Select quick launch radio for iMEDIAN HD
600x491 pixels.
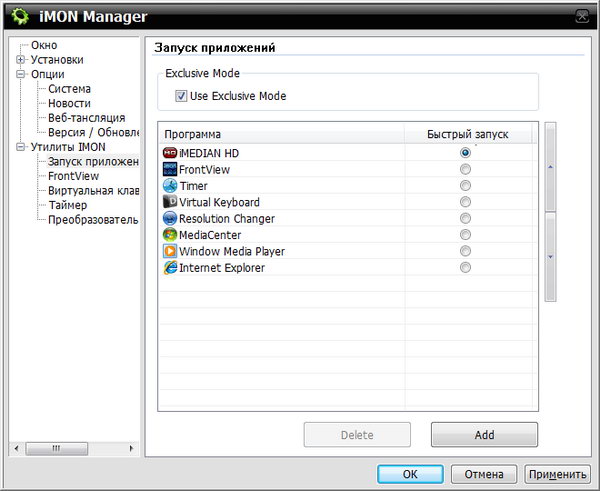coord(465,153)
